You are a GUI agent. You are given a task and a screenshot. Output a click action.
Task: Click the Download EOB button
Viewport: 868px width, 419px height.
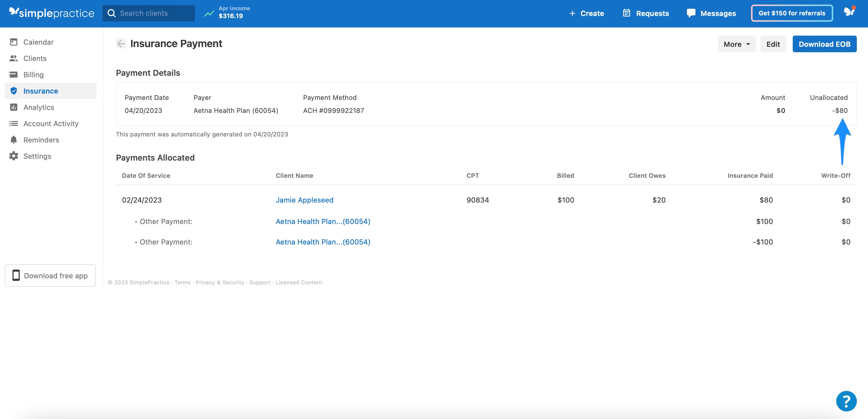click(x=824, y=44)
